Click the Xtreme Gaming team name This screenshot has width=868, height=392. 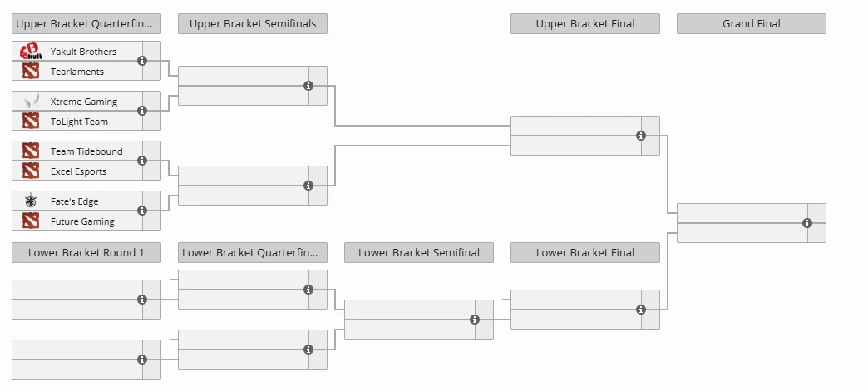click(84, 102)
